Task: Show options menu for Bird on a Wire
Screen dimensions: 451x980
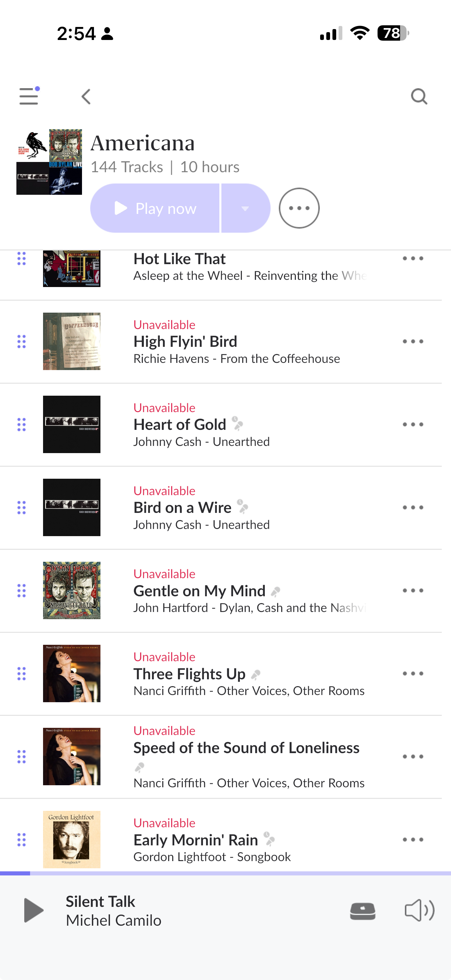Action: [413, 507]
